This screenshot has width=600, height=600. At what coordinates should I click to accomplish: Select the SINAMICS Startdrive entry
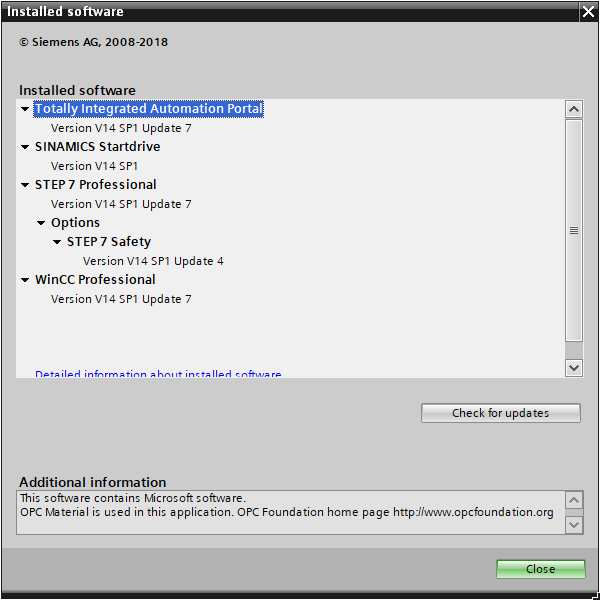coord(97,147)
